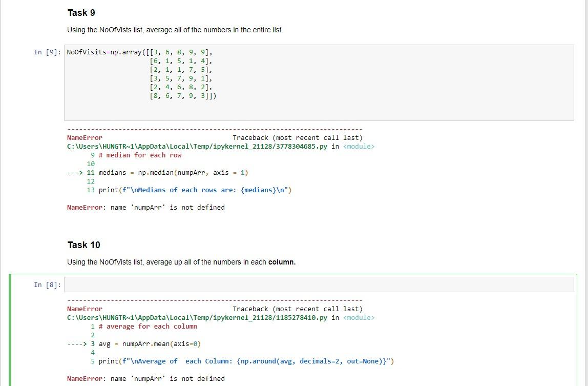Image resolution: width=588 pixels, height=386 pixels.
Task: Click into the NoOfVisits code cell
Action: click(x=319, y=83)
